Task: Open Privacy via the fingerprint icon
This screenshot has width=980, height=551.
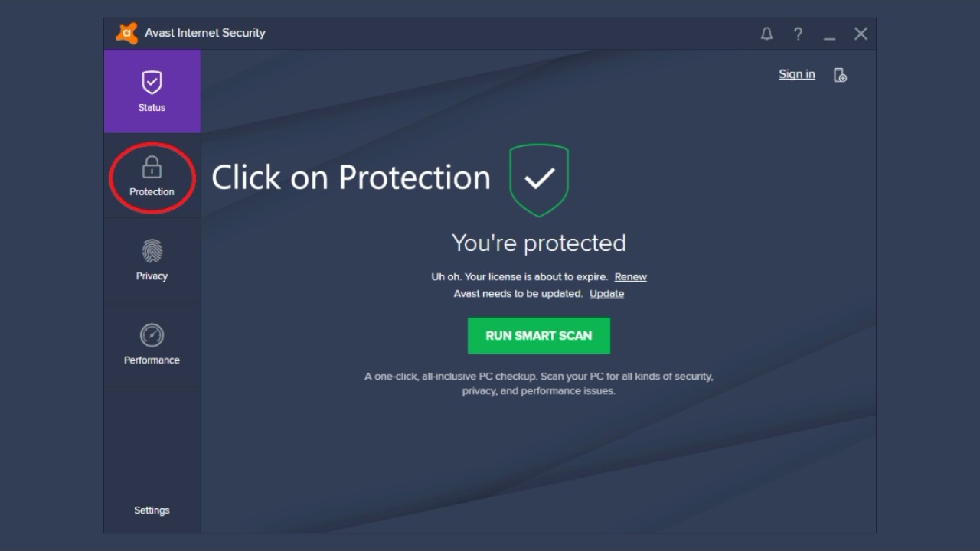Action: [152, 251]
